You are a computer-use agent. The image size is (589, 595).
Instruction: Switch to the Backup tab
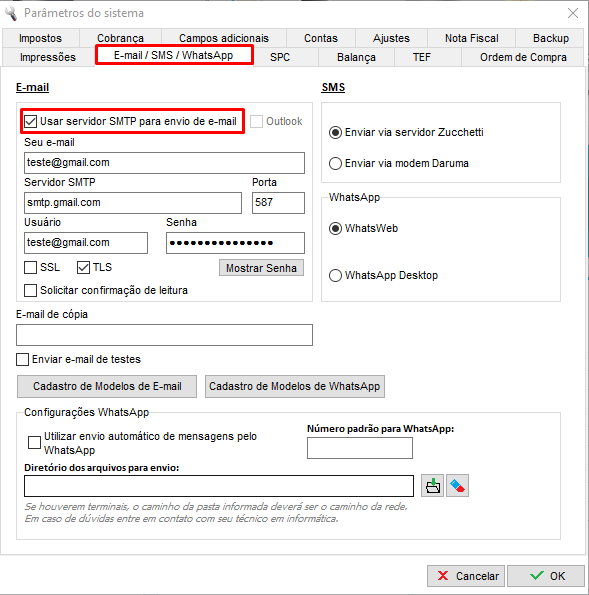click(x=550, y=38)
